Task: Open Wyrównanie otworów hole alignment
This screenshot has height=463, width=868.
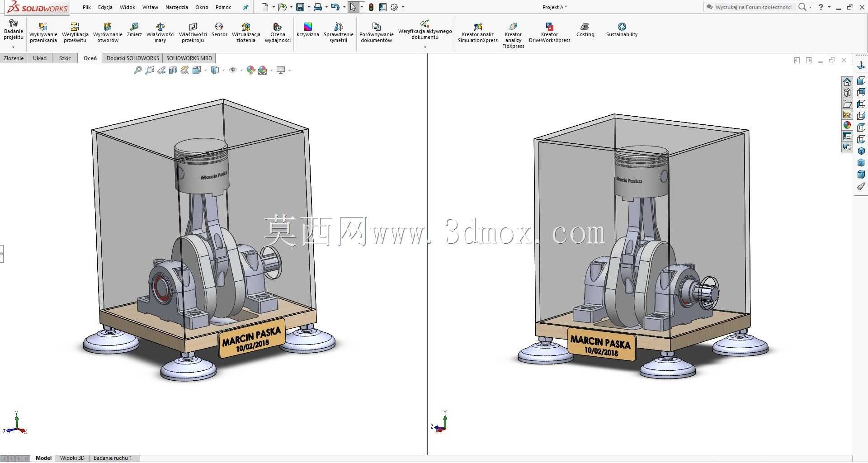Action: [108, 33]
